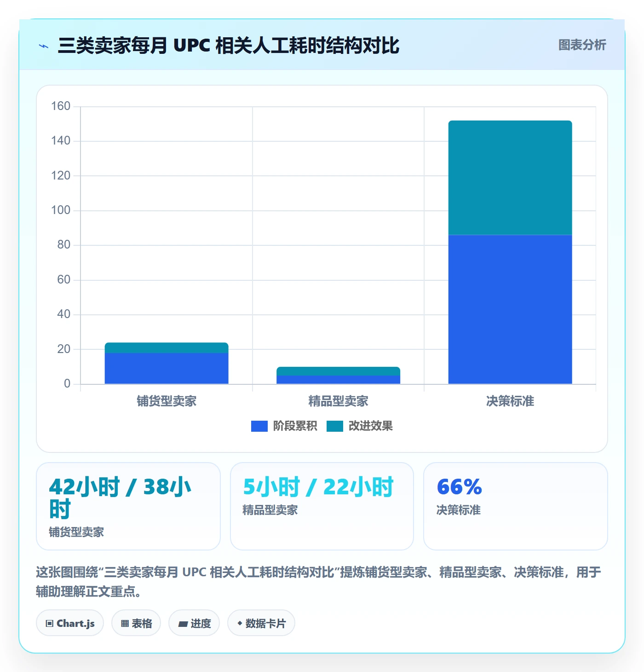
Task: Select the 表格 tag chip
Action: (x=136, y=623)
